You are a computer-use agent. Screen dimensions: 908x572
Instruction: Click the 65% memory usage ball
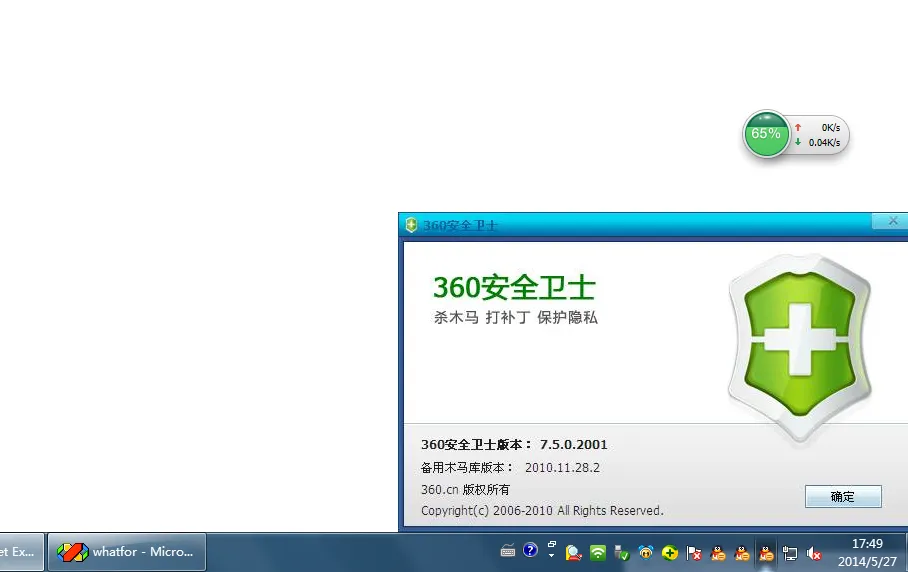tap(766, 134)
